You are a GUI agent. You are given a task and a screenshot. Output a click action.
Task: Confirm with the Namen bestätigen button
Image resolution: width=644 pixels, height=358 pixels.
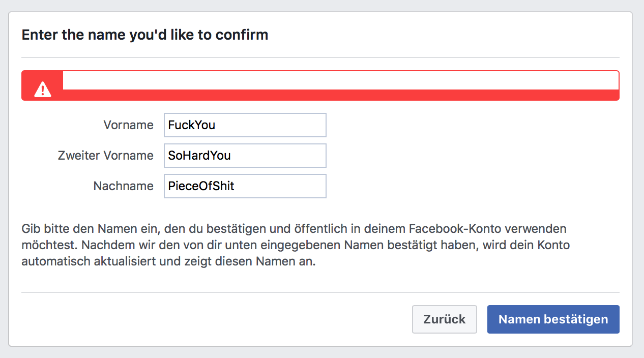553,319
